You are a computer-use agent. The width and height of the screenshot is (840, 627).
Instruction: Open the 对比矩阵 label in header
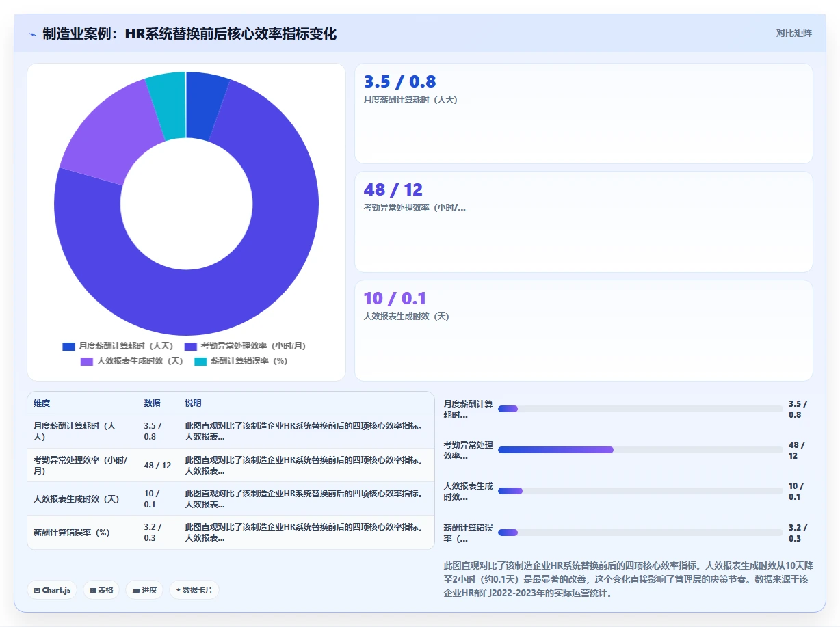pyautogui.click(x=793, y=33)
